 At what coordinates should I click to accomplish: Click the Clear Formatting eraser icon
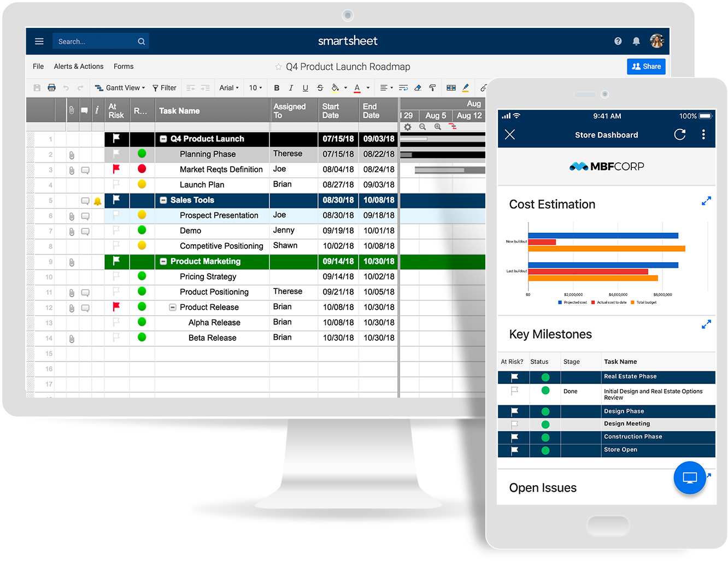(x=418, y=88)
